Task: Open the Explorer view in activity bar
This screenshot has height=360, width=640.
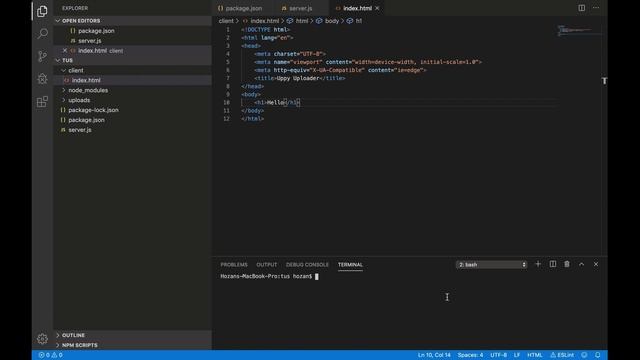Action: pyautogui.click(x=42, y=11)
